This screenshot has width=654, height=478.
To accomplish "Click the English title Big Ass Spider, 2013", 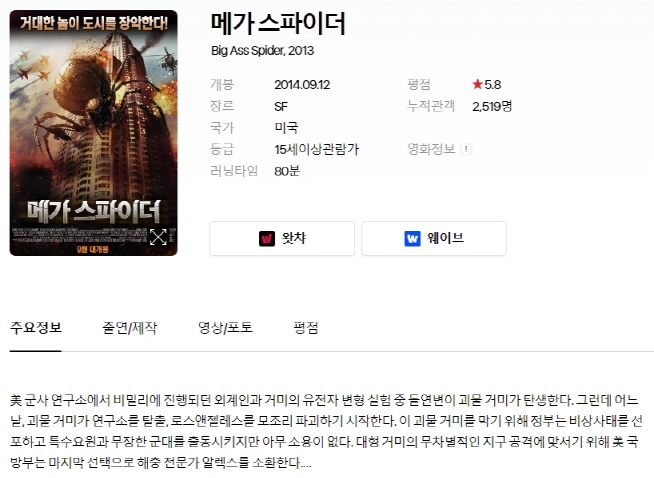I will [x=262, y=50].
